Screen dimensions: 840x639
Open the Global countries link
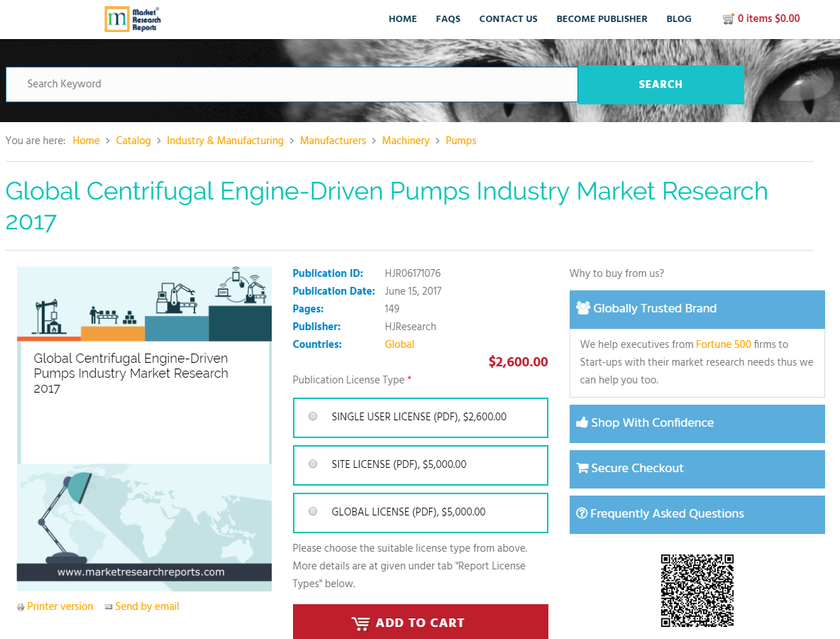pyautogui.click(x=399, y=344)
